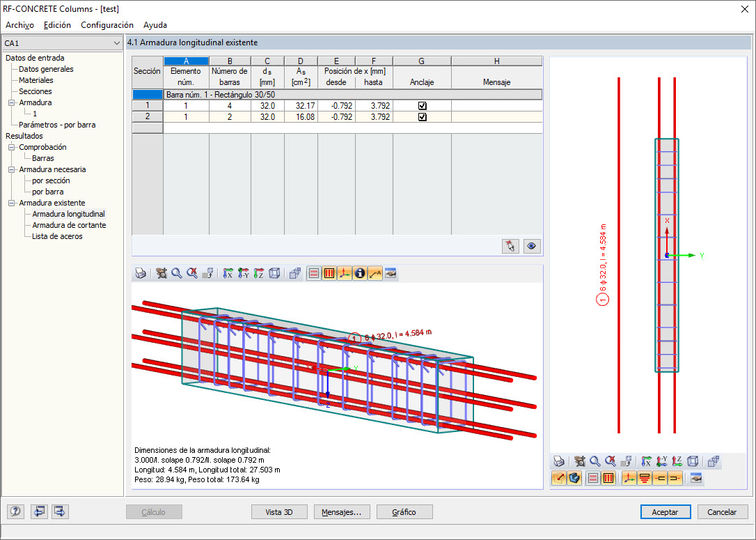The height and width of the screenshot is (540, 756).
Task: Click move/zoom hand icon in right drawing toolbar
Action: [580, 462]
